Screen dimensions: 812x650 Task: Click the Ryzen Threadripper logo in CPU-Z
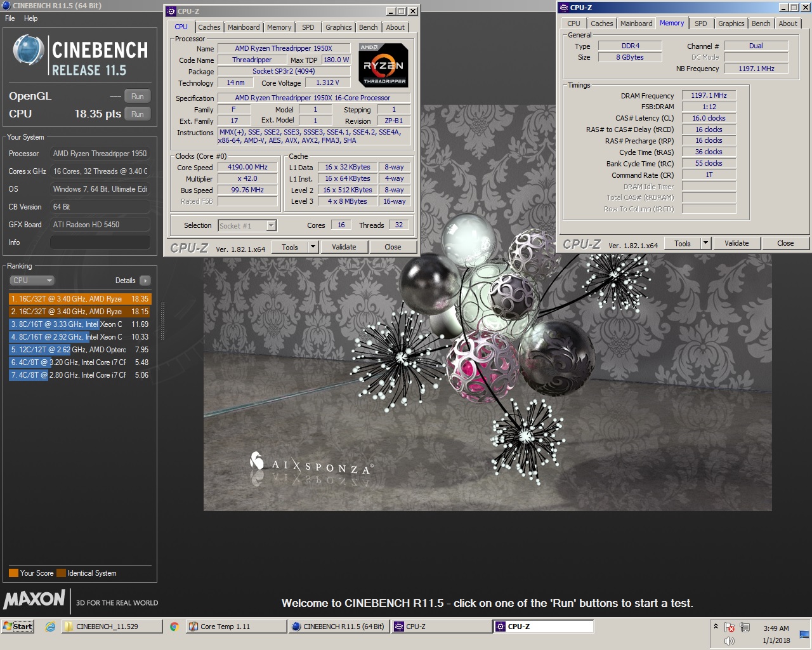(x=383, y=65)
